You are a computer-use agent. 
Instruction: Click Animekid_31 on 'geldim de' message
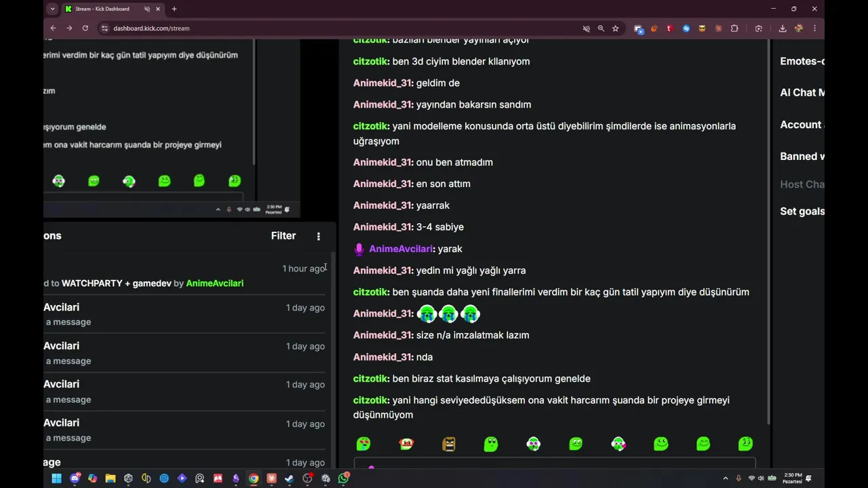pyautogui.click(x=383, y=83)
